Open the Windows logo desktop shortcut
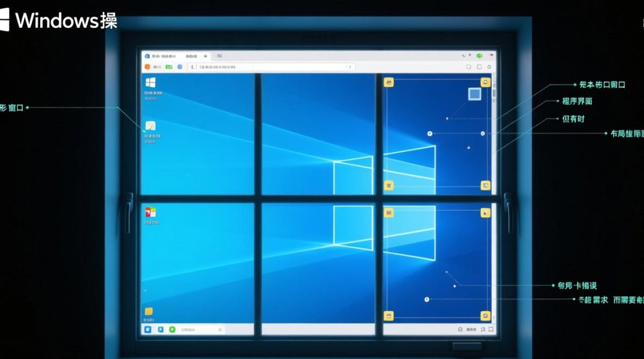This screenshot has width=644, height=359. point(150,82)
